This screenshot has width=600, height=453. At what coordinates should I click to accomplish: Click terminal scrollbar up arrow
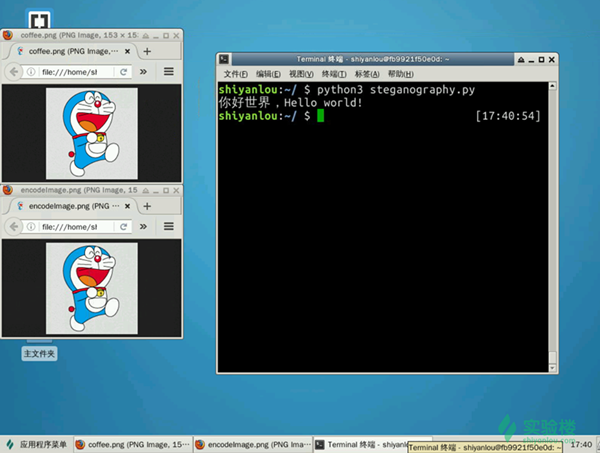pos(552,86)
